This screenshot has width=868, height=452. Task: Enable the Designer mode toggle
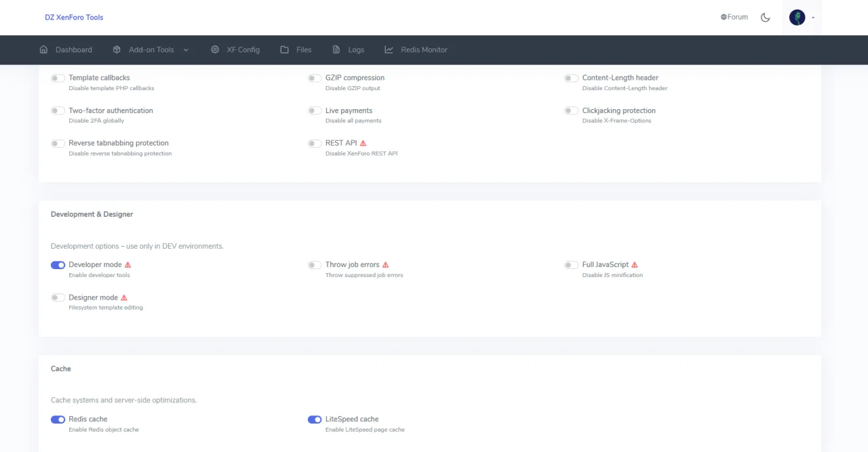click(x=58, y=297)
